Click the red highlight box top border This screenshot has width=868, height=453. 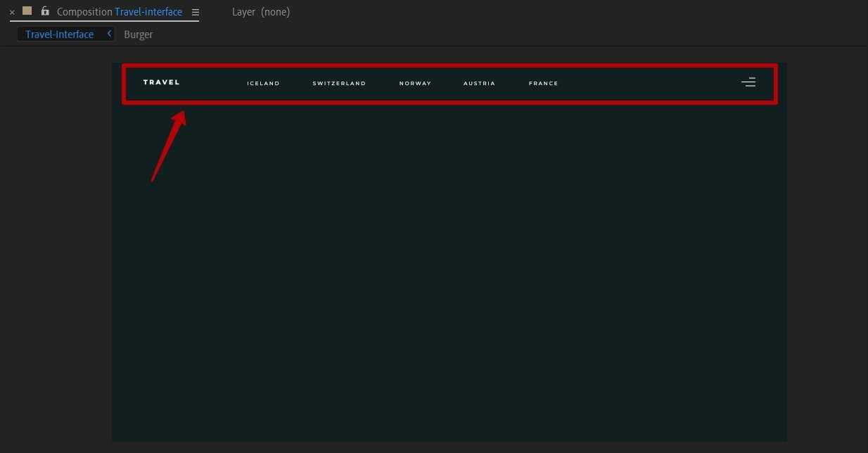click(x=450, y=66)
